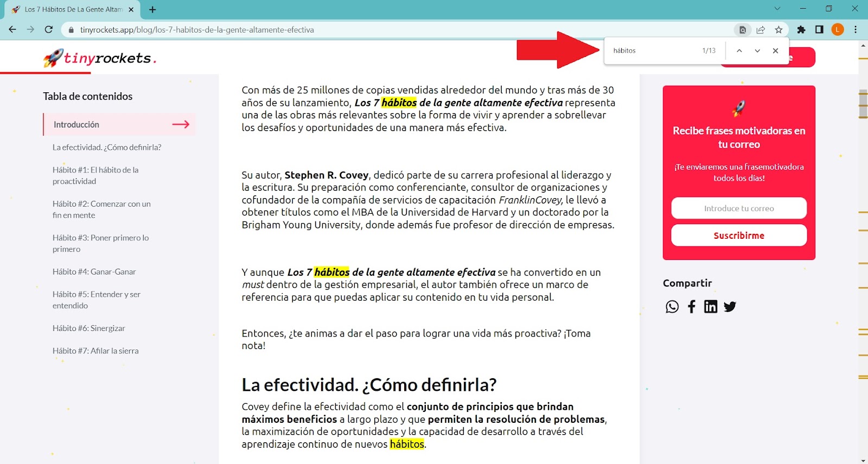Click the vertical scrollbar thumb
Image resolution: width=868 pixels, height=464 pixels.
click(863, 103)
